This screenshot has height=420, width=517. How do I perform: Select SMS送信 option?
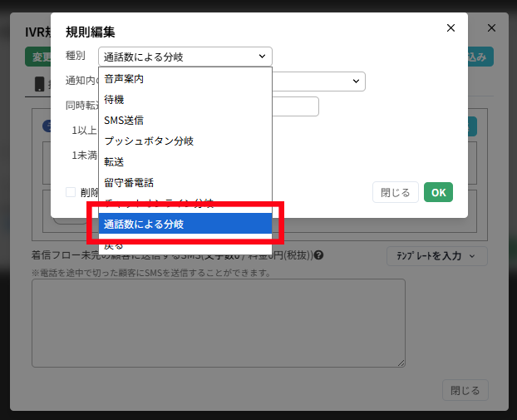click(185, 121)
